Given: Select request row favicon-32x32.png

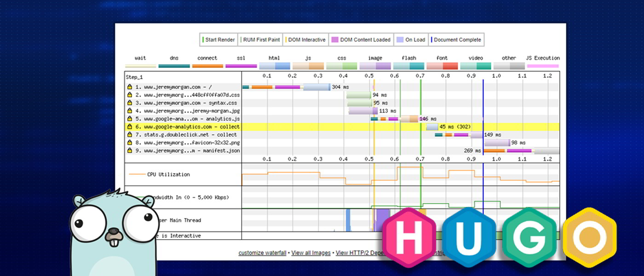Looking at the screenshot, I should (x=343, y=143).
